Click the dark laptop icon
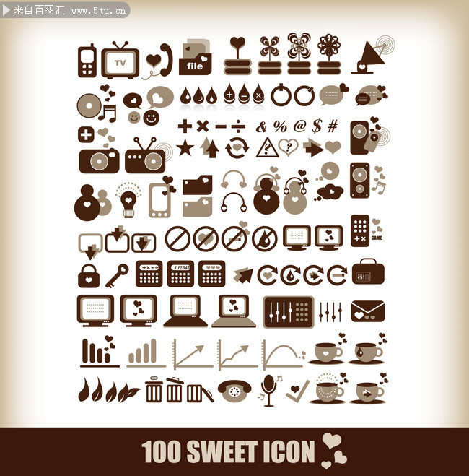The width and height of the screenshot is (469, 476). (185, 311)
